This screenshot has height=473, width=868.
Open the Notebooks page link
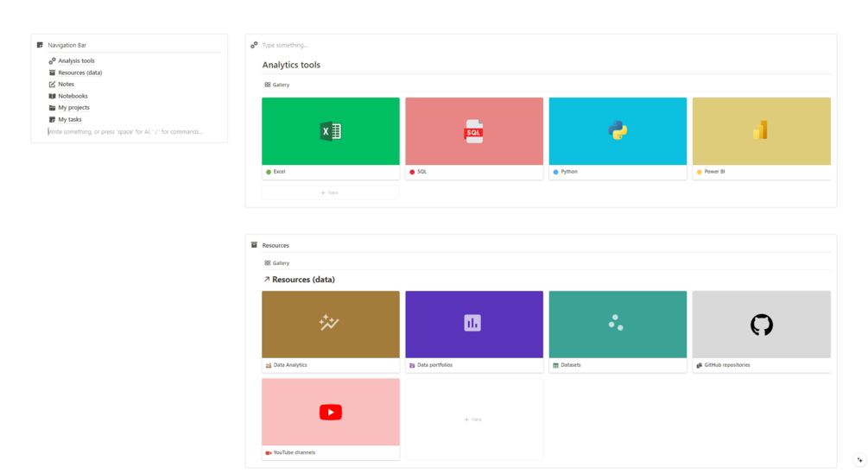(x=73, y=96)
